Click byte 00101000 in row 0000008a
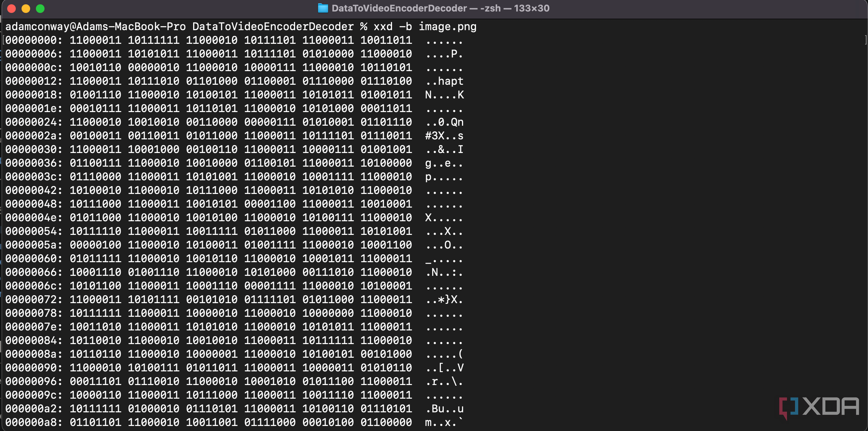Image resolution: width=868 pixels, height=431 pixels. tap(386, 354)
